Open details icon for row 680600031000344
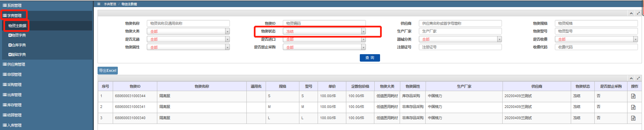This screenshot has height=130, width=644. pyautogui.click(x=633, y=96)
